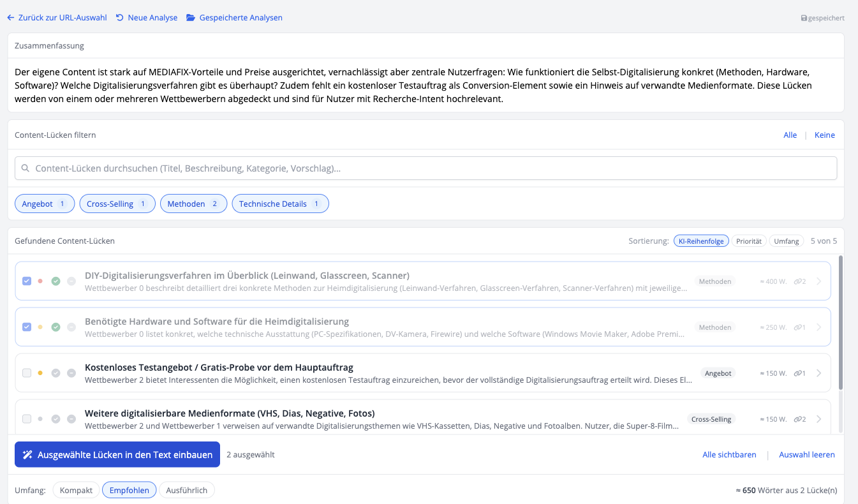Click Ausgewählte Lücken in den Text einbauen
This screenshot has width=858, height=504.
pos(117,455)
